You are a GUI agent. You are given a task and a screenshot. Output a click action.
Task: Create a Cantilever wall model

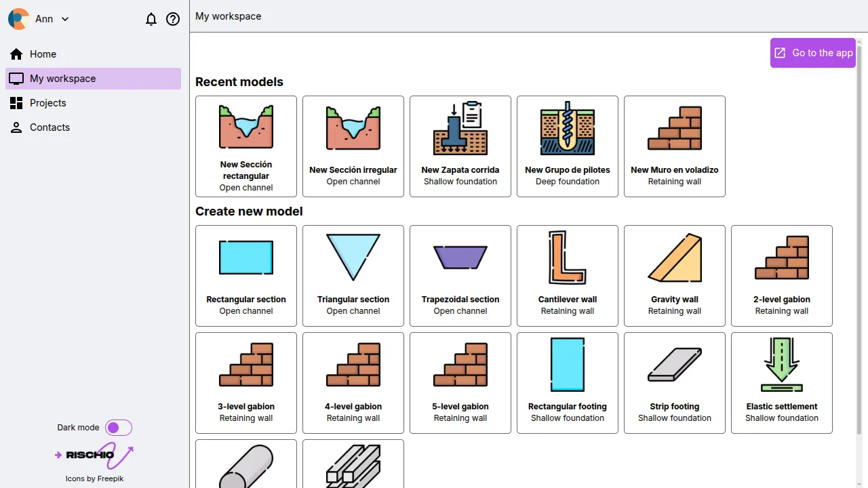(x=568, y=276)
